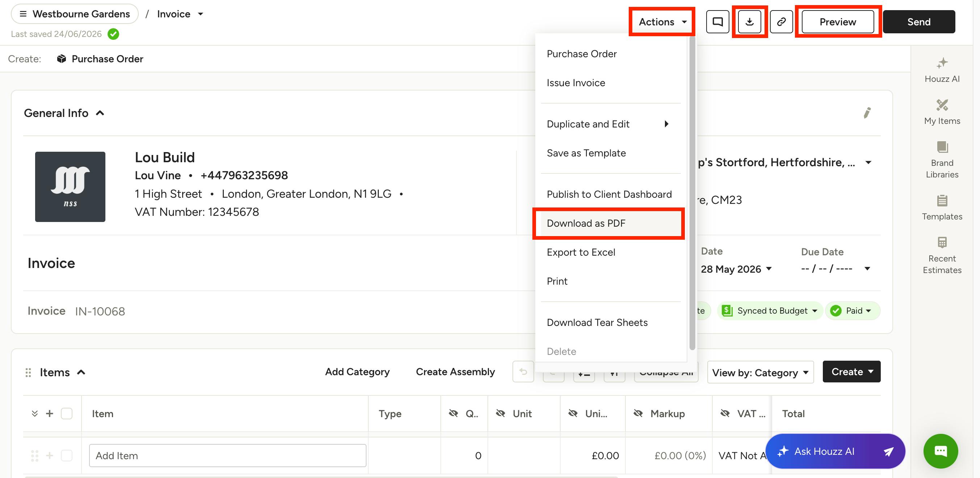Click the download icon button

749,22
